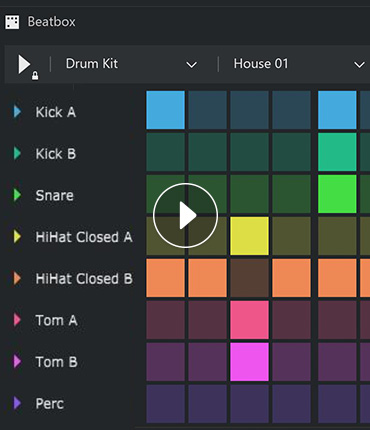Enable Perc fifth step pad
Viewport: 370px width, 430px height.
tap(337, 404)
